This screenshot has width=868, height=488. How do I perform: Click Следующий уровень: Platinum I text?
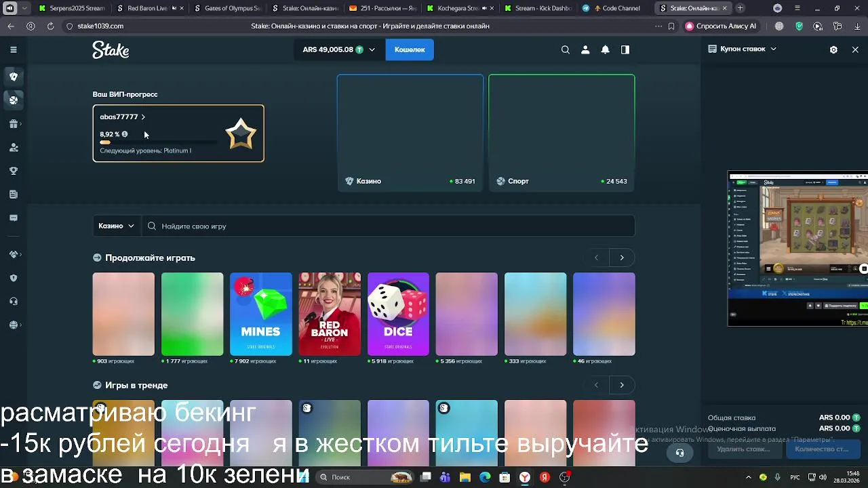[x=146, y=150]
